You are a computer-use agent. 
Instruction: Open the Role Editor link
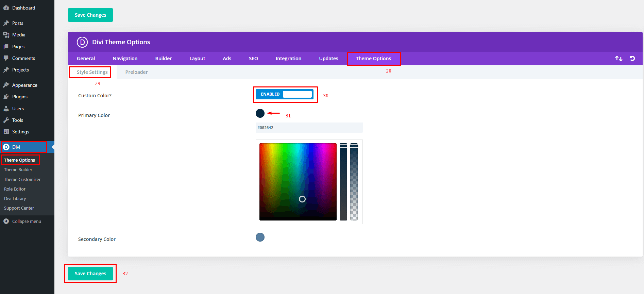[15, 189]
